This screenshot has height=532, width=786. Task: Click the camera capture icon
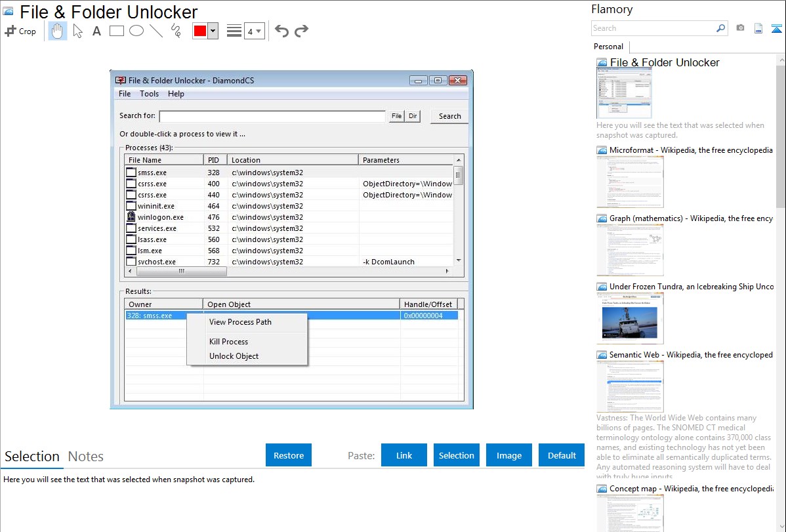coord(740,28)
